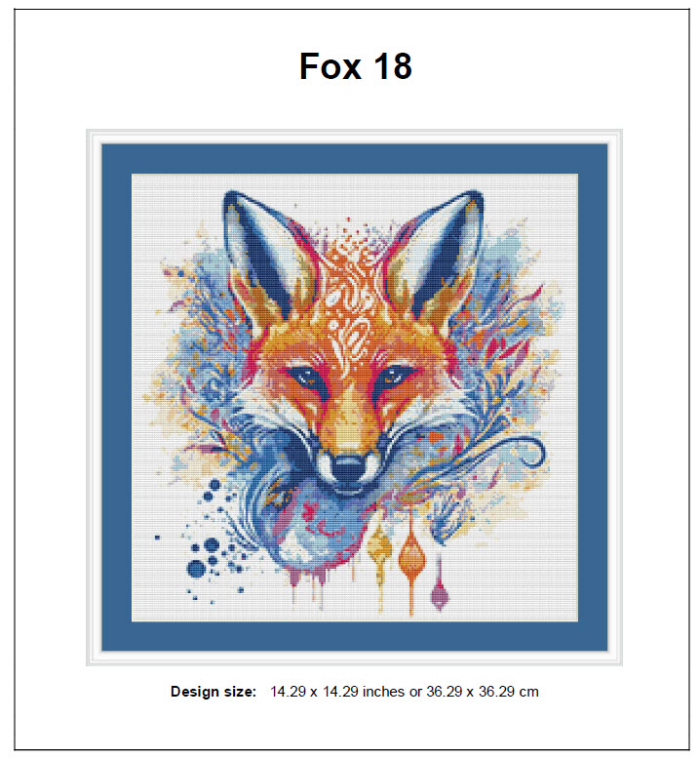Screen dimensions: 700x759
Task: Click the fox's right eye
Action: point(395,375)
